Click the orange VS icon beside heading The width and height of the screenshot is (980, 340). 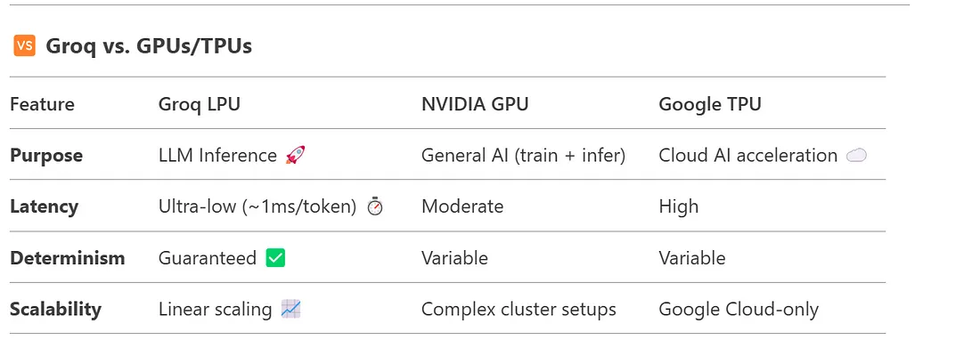24,45
